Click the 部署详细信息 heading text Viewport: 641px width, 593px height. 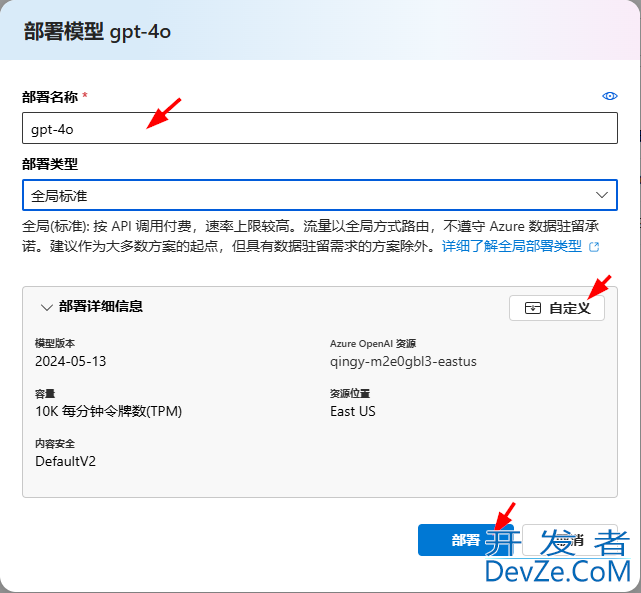(x=101, y=306)
